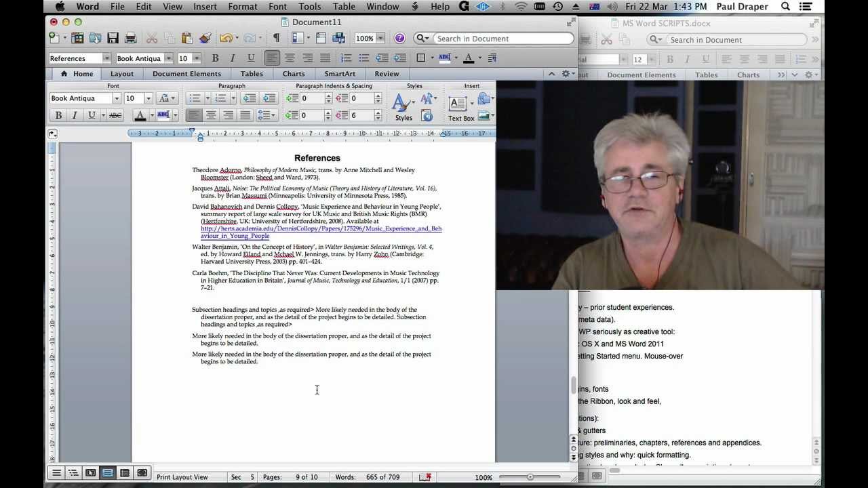Switch to Draft view in status bar
Viewport: 868px width, 488px height.
[57, 473]
